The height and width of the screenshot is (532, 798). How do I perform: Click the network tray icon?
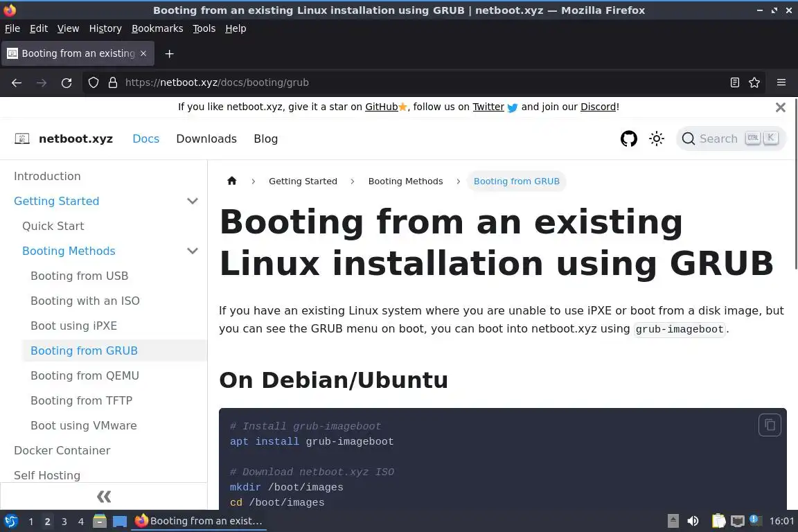point(738,521)
